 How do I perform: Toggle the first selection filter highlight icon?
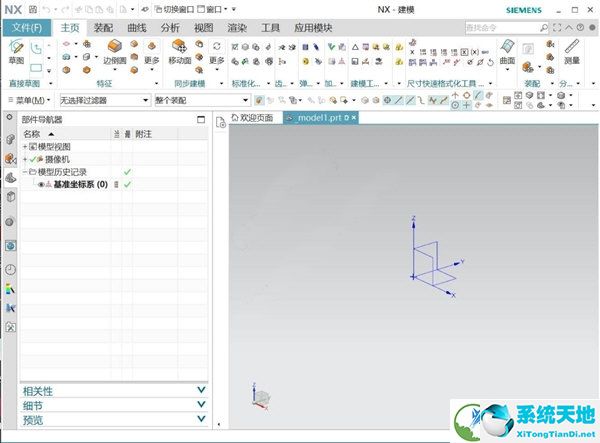point(259,100)
